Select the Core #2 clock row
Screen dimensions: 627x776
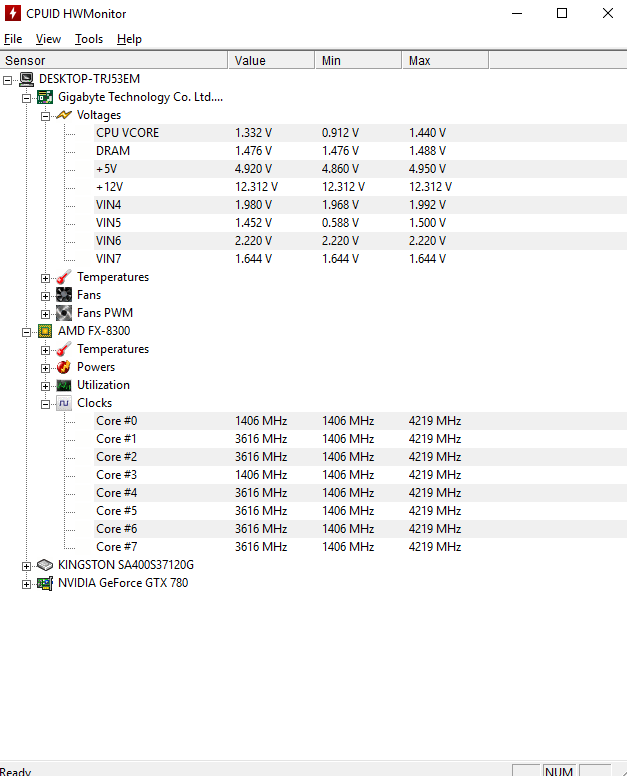pos(361,457)
